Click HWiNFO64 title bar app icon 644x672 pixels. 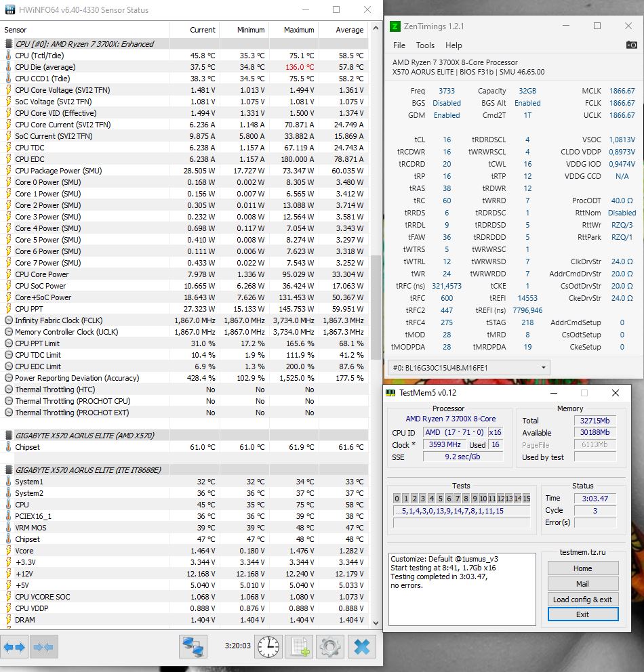9,9
